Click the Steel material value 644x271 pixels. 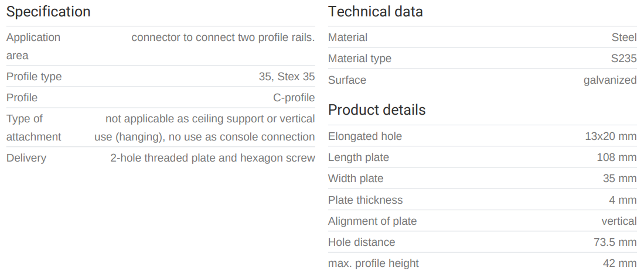point(623,37)
